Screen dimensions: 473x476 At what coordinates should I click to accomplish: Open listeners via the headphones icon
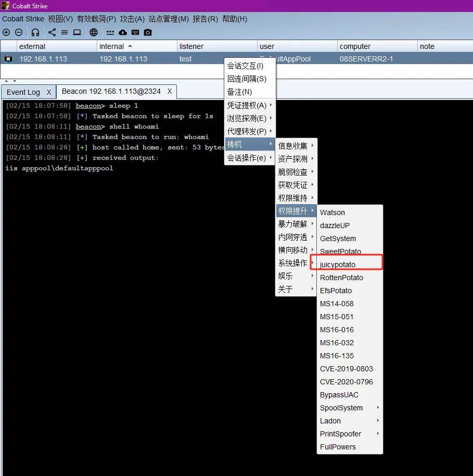(x=35, y=32)
